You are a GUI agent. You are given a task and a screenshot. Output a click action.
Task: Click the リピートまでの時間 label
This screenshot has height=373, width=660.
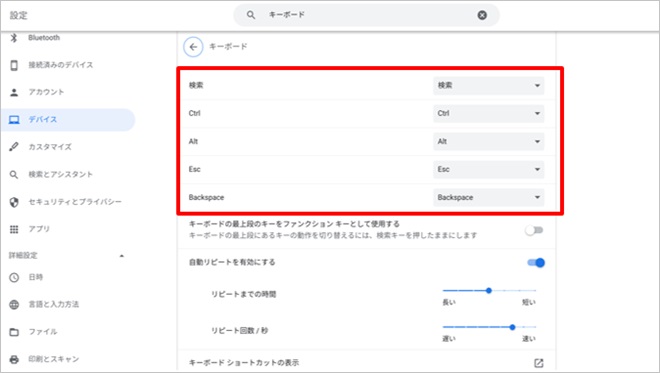[x=243, y=294]
